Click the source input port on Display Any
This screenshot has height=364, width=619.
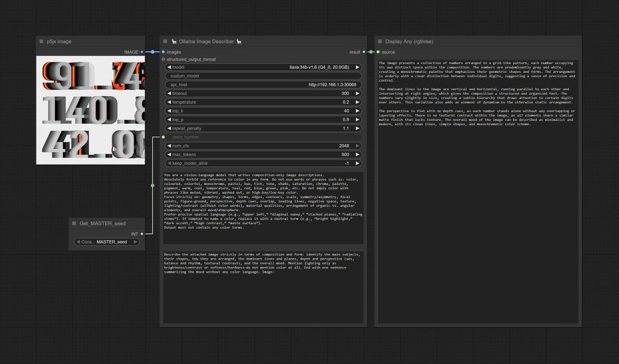click(378, 52)
